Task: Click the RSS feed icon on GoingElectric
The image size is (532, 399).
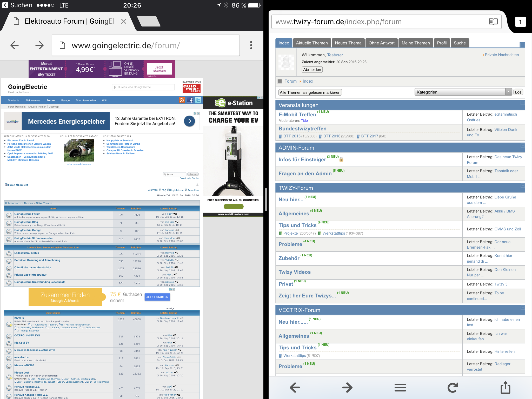Action: (182, 100)
